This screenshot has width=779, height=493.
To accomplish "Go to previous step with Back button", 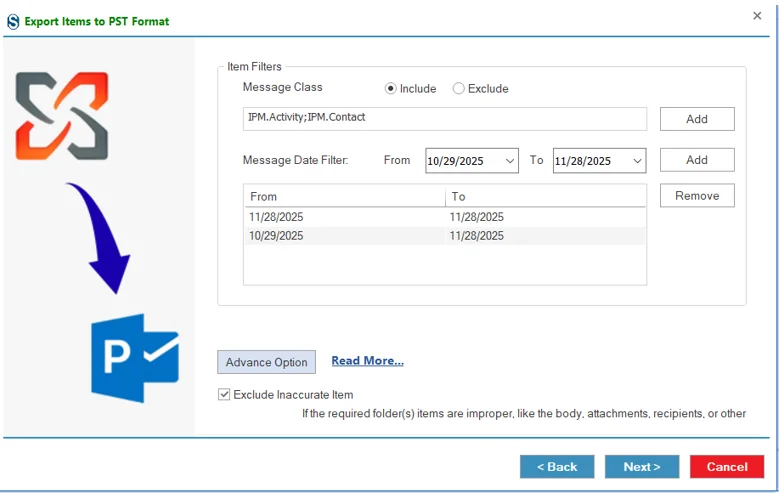I will (x=557, y=467).
